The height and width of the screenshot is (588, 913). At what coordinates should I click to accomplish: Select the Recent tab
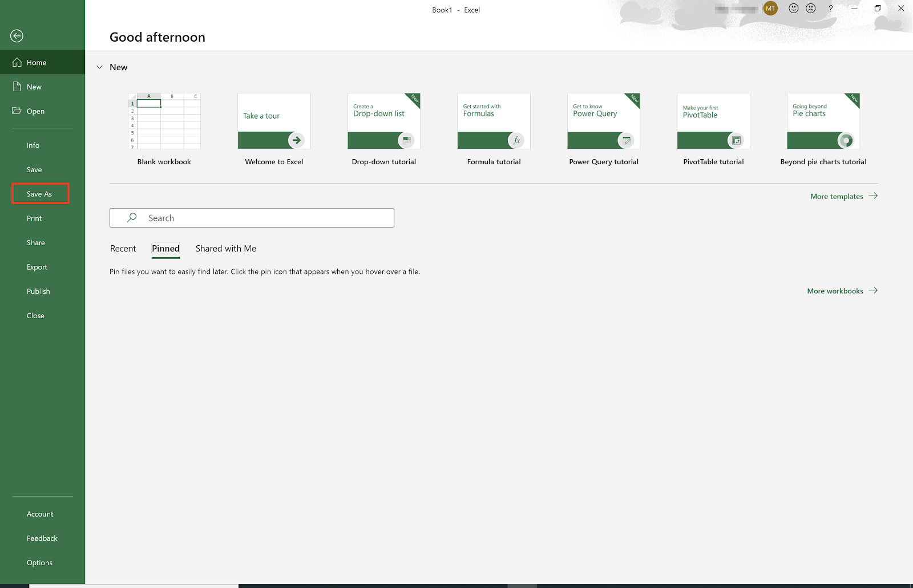coord(123,249)
